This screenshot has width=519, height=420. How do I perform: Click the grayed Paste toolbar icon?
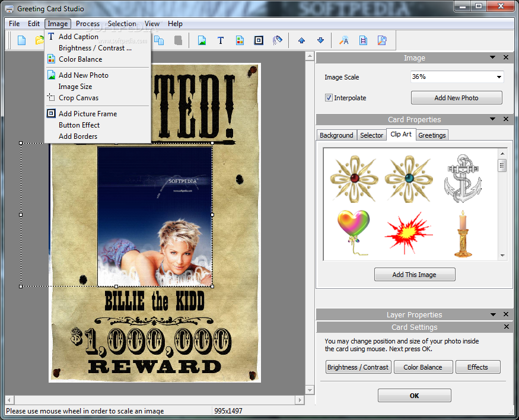click(x=178, y=40)
